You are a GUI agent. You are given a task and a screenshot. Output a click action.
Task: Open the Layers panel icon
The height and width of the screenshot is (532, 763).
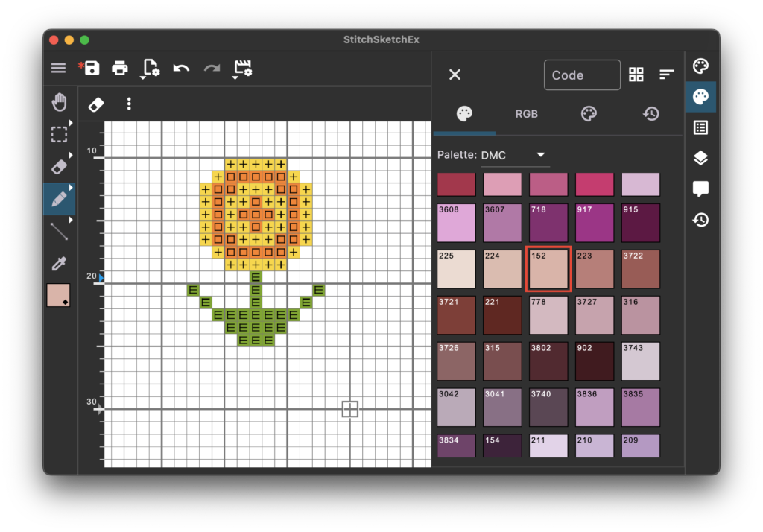click(x=700, y=158)
